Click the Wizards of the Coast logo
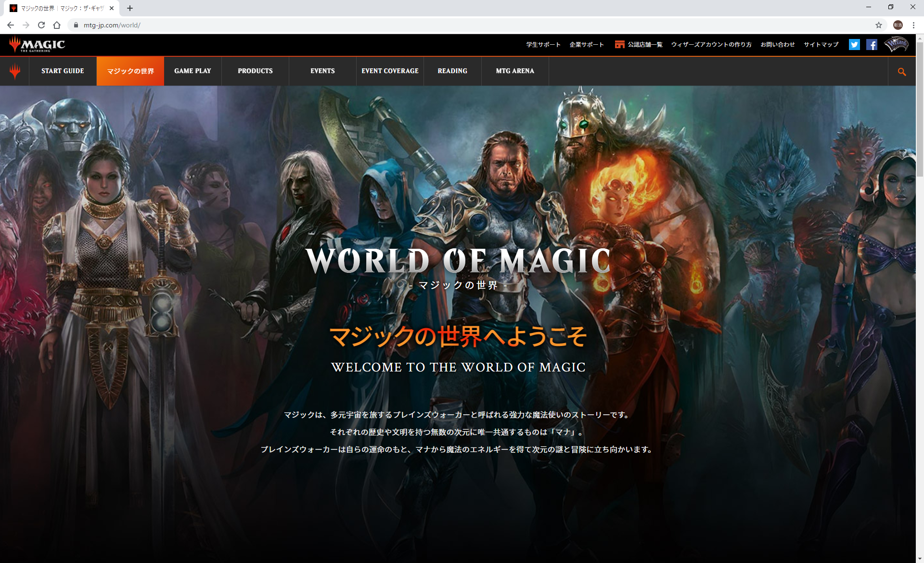 (x=897, y=44)
